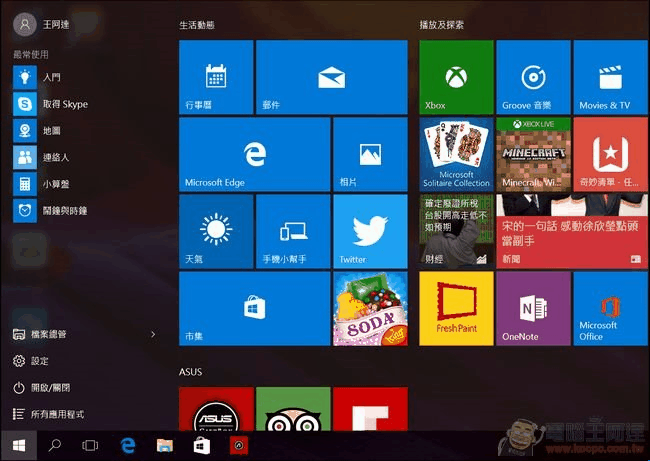The height and width of the screenshot is (461, 650).
Task: Open the 手機小幫手 phone companion tile
Action: tap(293, 231)
